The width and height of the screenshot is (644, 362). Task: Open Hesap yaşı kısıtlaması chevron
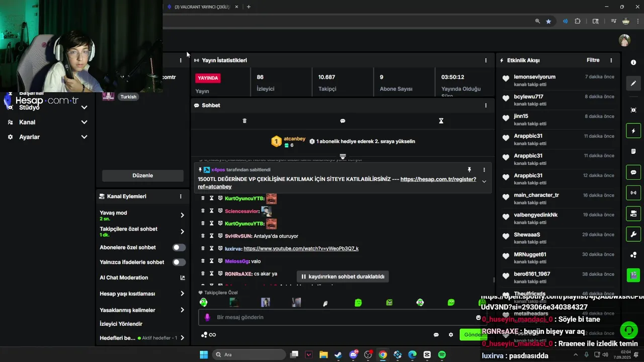click(x=182, y=294)
